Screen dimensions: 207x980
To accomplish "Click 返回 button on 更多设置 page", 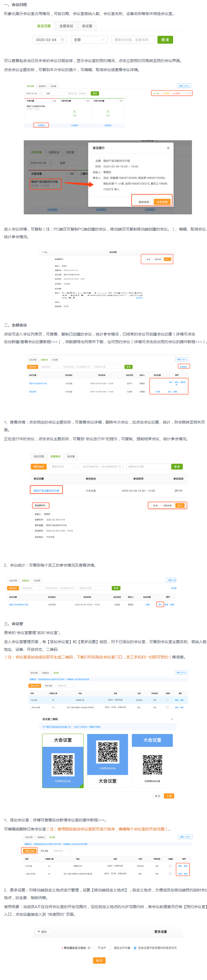I will point(42,932).
